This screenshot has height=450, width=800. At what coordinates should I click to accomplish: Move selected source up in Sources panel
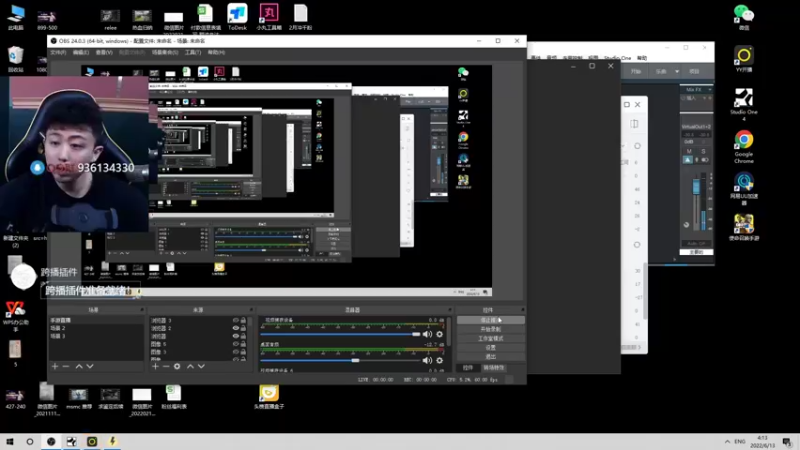pos(190,366)
